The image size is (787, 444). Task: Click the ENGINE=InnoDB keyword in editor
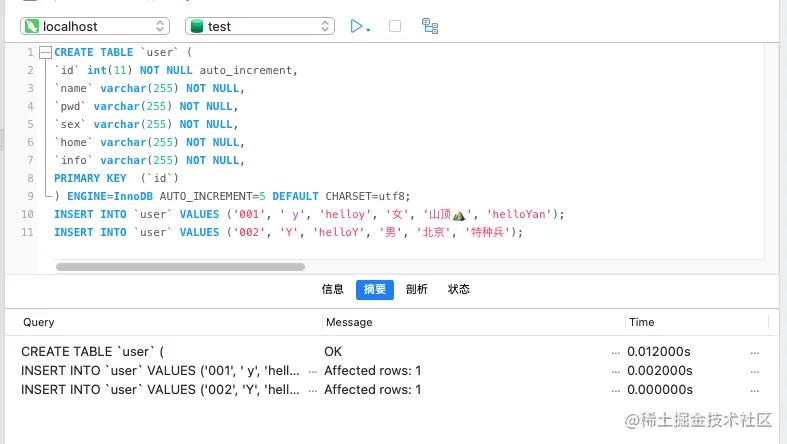tap(110, 196)
